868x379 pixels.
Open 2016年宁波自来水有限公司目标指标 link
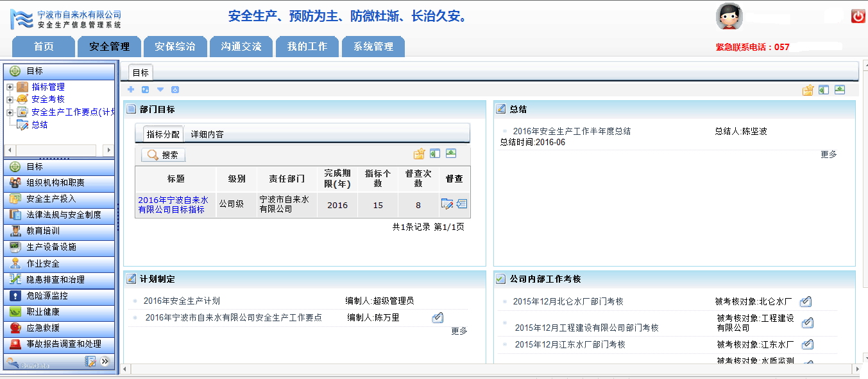(173, 205)
